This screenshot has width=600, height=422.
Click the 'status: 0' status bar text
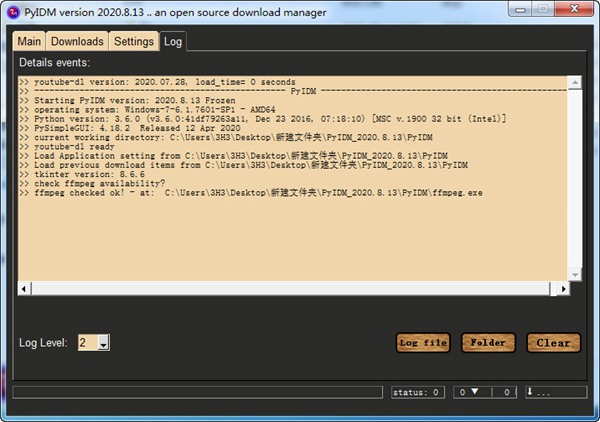tap(417, 392)
